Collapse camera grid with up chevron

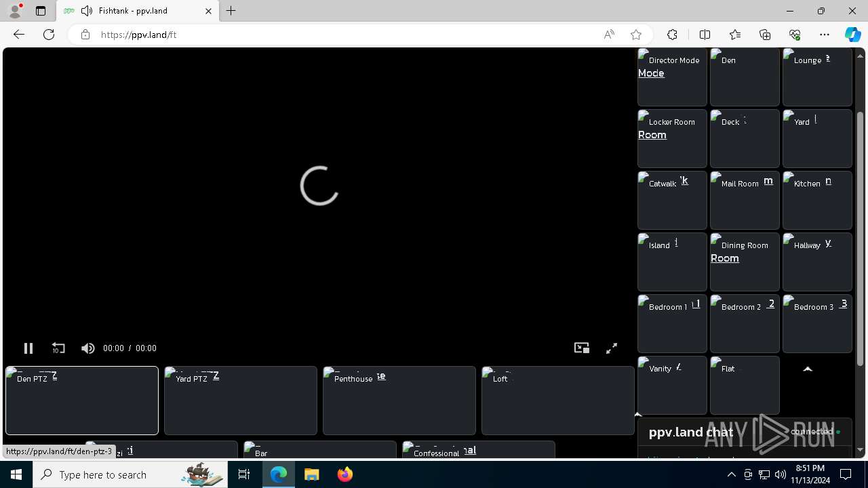pos(808,369)
